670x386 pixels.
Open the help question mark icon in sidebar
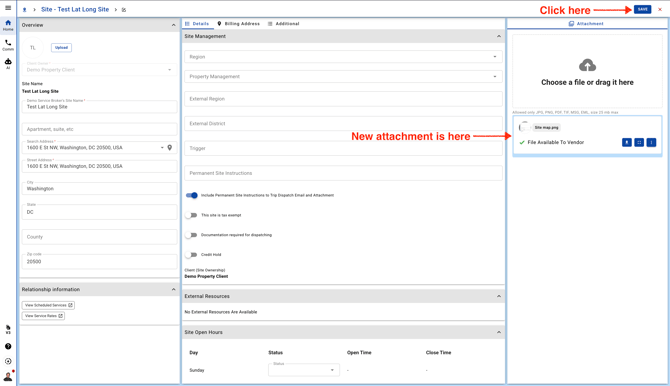(x=8, y=346)
